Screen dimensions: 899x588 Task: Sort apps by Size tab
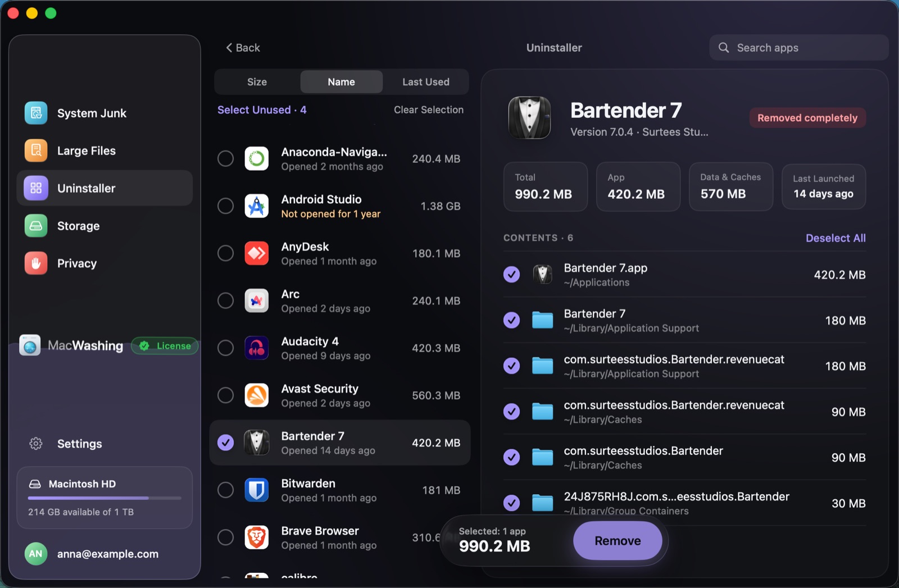point(257,82)
